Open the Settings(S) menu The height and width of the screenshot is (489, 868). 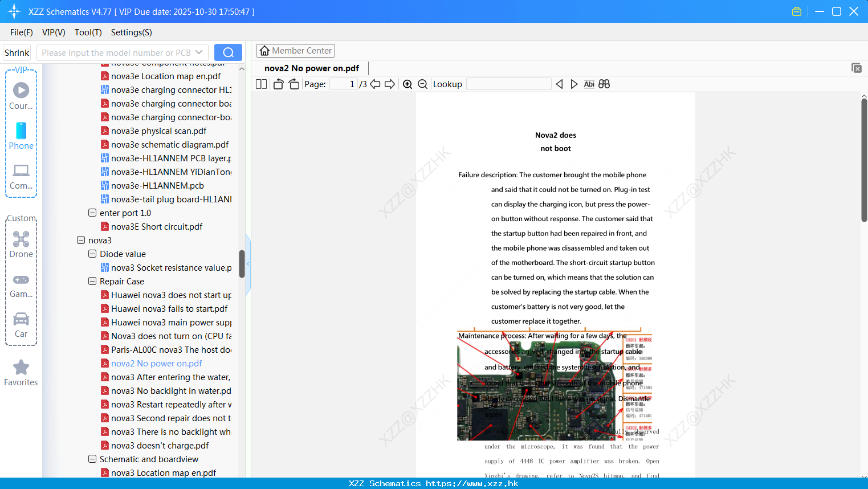coord(132,32)
